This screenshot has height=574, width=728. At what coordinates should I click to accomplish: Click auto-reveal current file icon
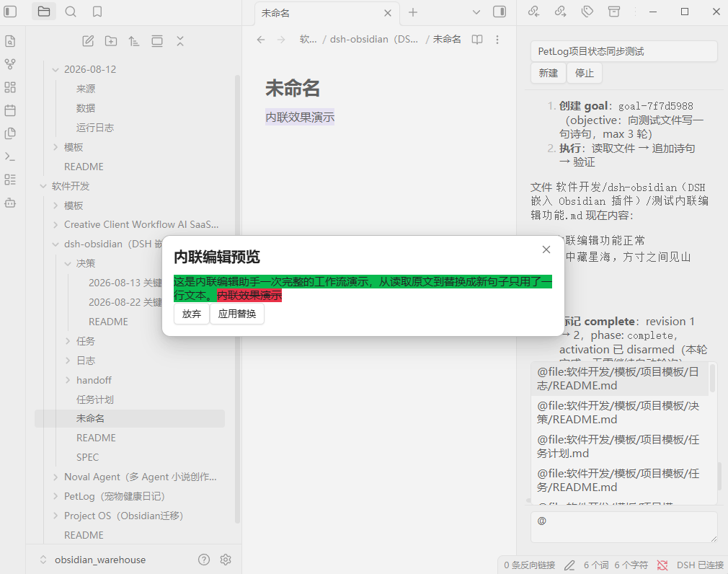(157, 41)
